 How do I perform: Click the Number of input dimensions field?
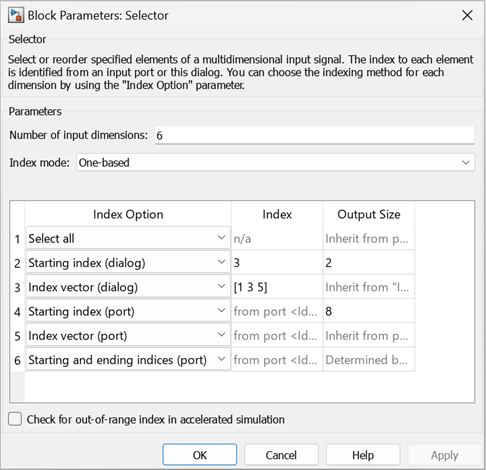314,135
